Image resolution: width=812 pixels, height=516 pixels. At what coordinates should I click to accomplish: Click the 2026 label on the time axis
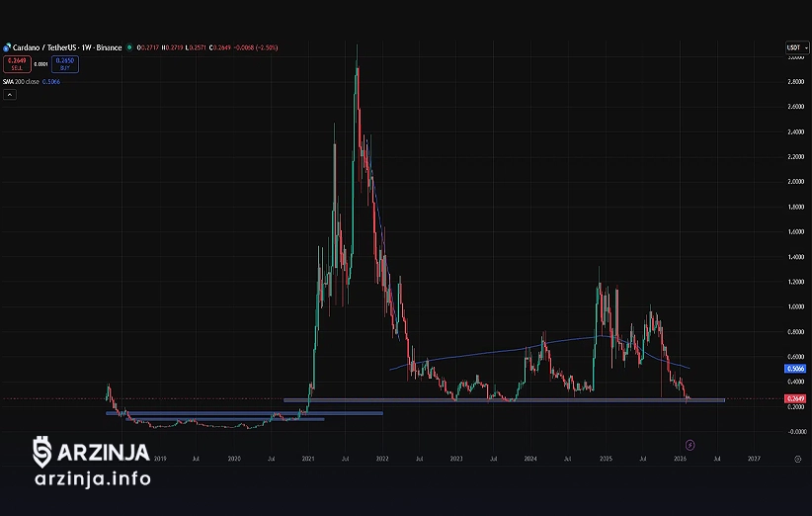tap(680, 459)
